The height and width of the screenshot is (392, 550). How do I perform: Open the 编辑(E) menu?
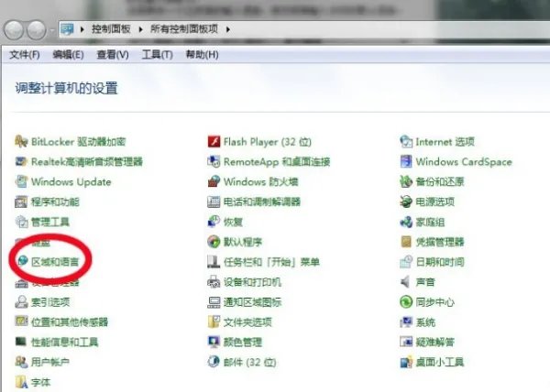(x=68, y=55)
